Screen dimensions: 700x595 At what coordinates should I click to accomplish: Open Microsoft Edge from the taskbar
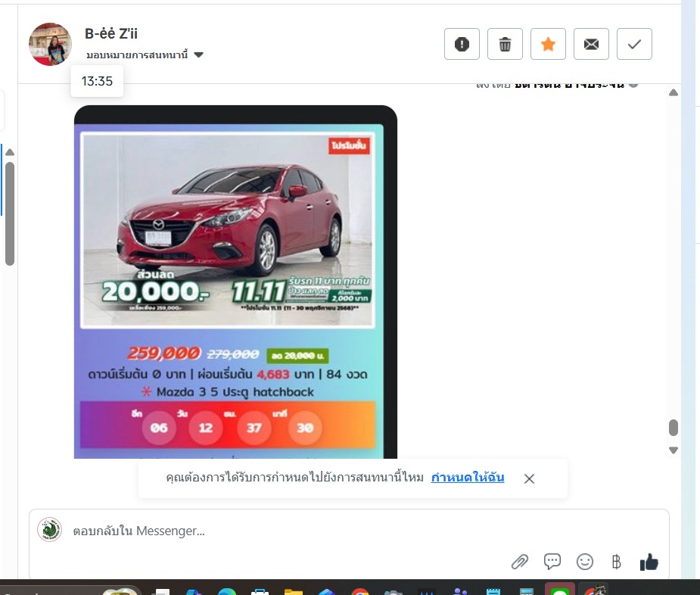click(227, 591)
